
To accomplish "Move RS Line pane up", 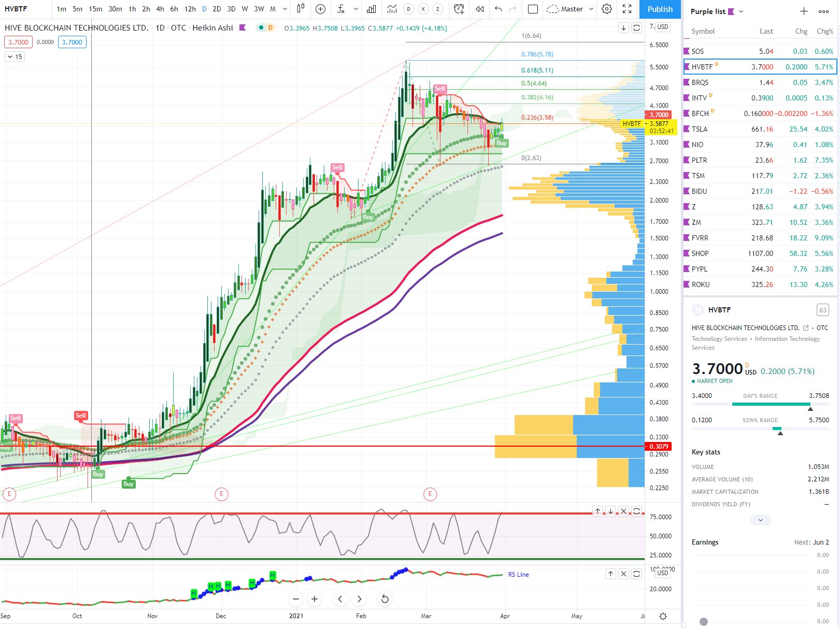I will pos(611,574).
